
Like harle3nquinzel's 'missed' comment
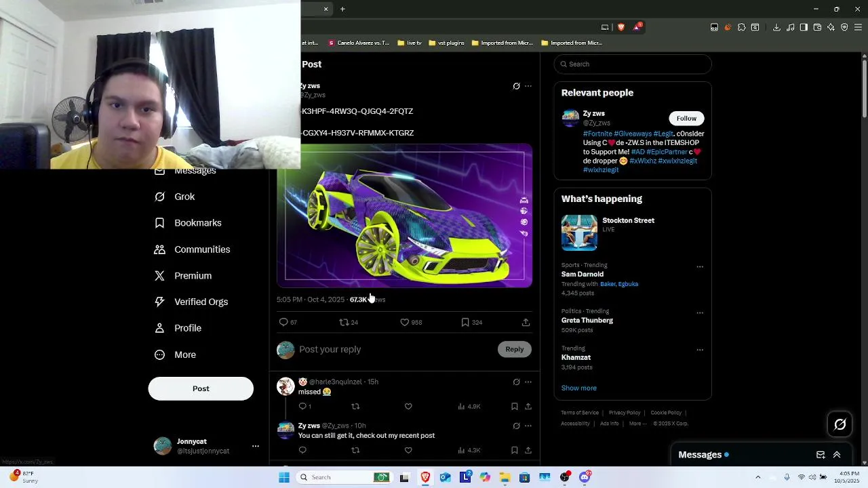click(x=408, y=407)
